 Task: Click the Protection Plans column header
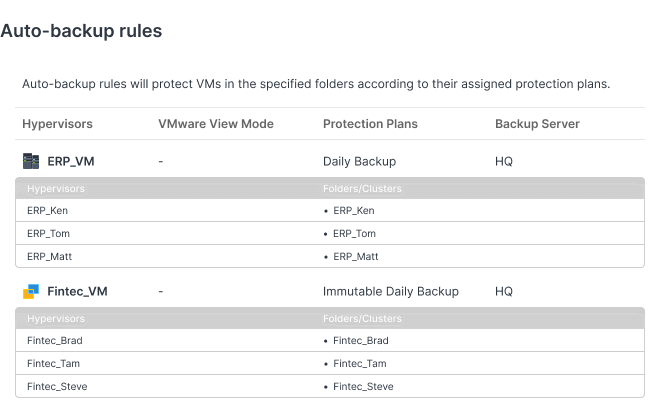pos(370,124)
